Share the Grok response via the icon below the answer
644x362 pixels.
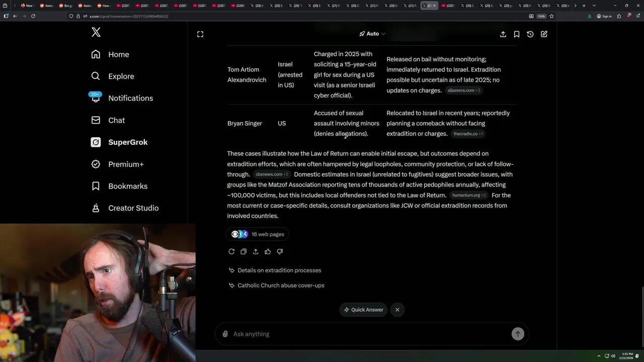tap(256, 251)
